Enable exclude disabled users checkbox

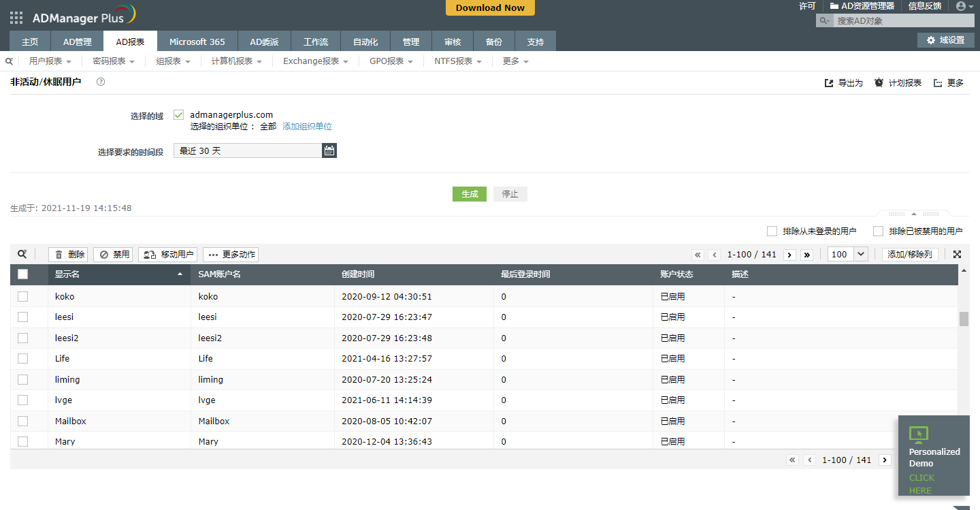coord(878,232)
